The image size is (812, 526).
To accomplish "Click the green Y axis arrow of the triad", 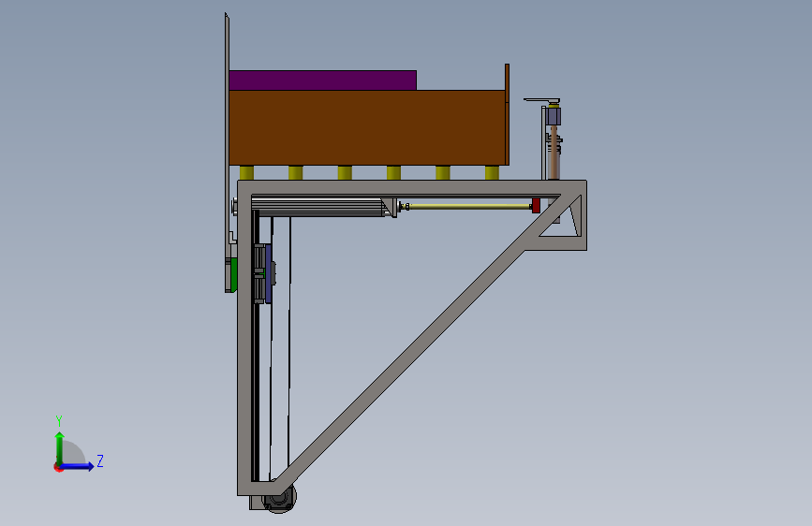I will coord(60,447).
